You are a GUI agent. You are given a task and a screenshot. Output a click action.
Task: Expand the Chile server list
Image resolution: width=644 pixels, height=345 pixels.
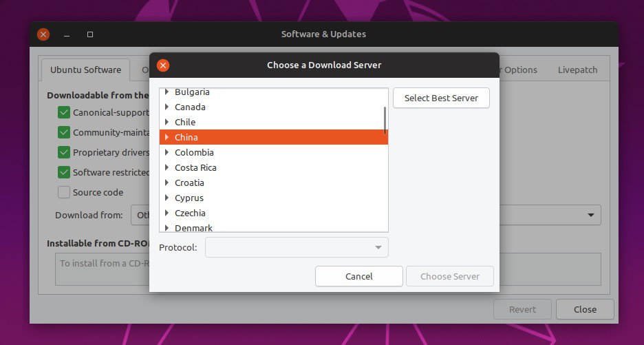[167, 122]
